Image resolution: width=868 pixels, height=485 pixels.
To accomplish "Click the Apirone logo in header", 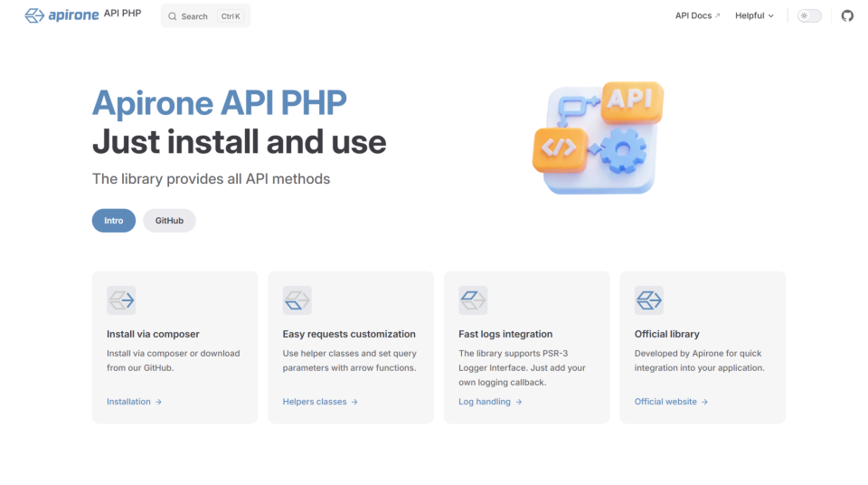I will pos(56,15).
